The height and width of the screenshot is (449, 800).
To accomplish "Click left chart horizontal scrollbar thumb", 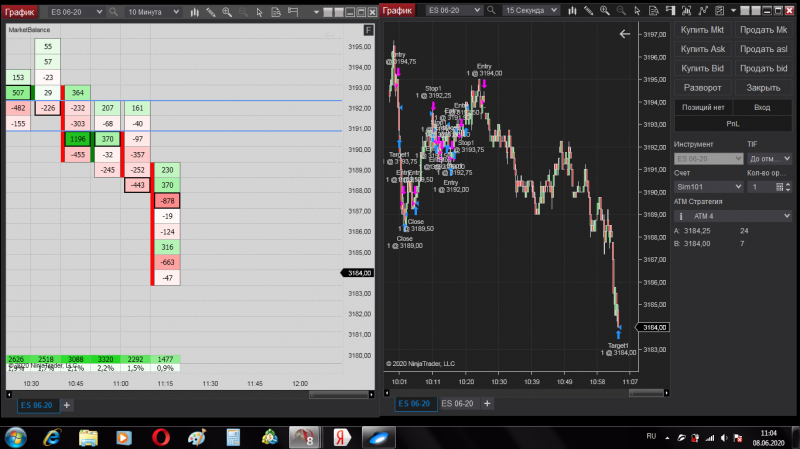I will pyautogui.click(x=339, y=394).
